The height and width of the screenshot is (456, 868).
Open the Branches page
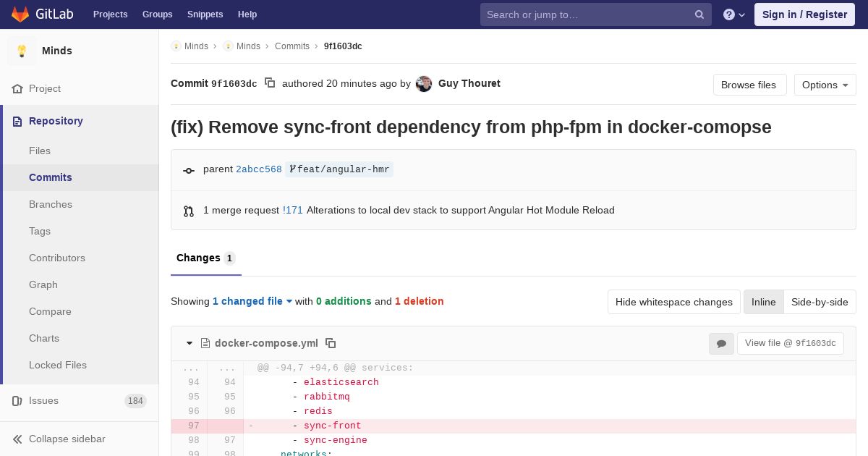(x=51, y=204)
